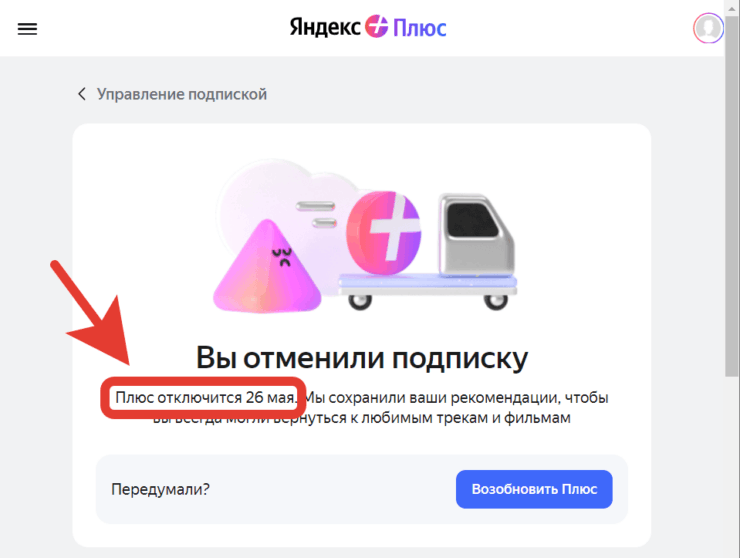Image resolution: width=740 pixels, height=558 pixels.
Task: Click the red annotation arrow
Action: click(x=94, y=315)
